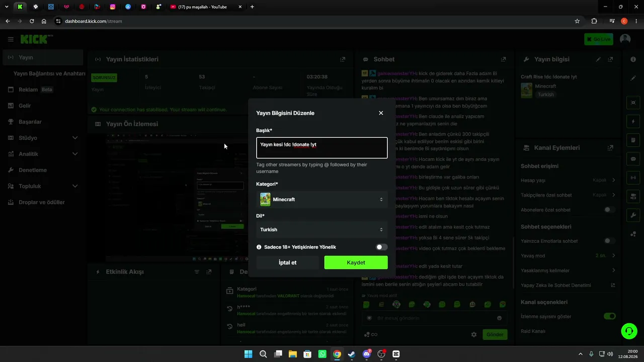This screenshot has height=362, width=644.
Task: Click the info icon on right rail
Action: click(x=633, y=59)
